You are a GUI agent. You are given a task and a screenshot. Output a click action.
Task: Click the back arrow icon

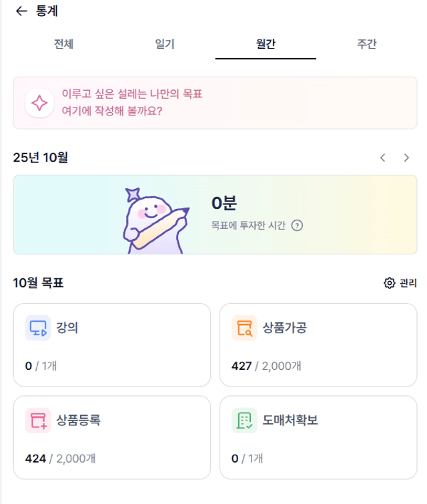pyautogui.click(x=21, y=11)
